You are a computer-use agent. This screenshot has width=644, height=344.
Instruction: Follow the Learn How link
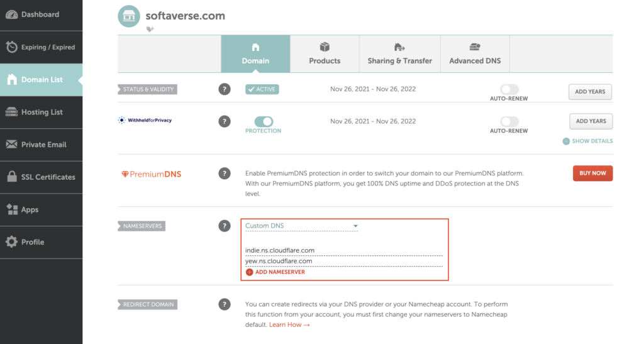(x=289, y=325)
